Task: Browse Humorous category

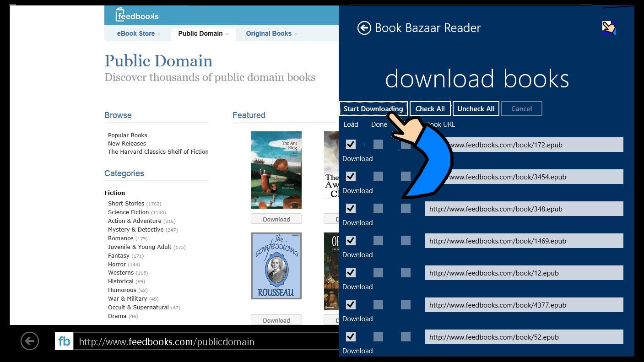Action: pos(122,290)
